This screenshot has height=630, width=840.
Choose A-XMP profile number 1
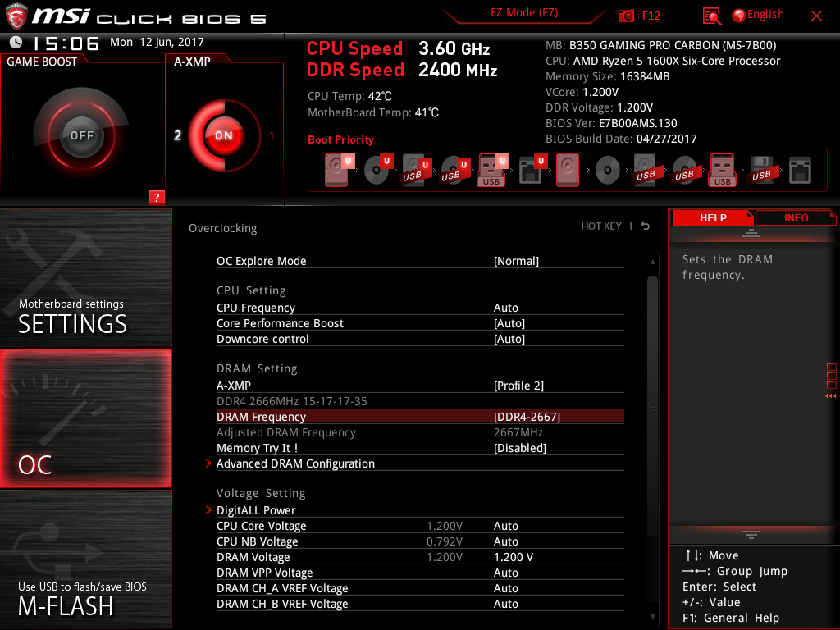click(272, 135)
